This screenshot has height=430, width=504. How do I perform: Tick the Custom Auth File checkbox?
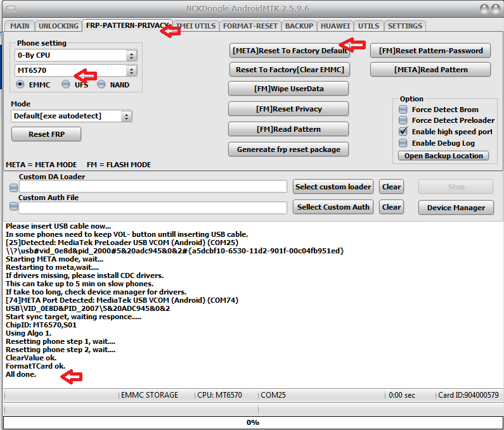pyautogui.click(x=13, y=206)
